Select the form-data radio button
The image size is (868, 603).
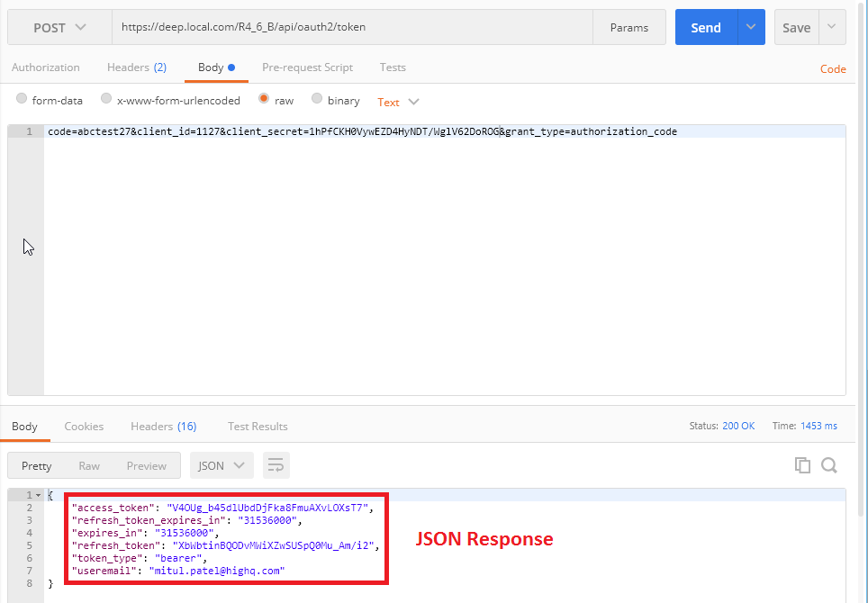[x=22, y=100]
